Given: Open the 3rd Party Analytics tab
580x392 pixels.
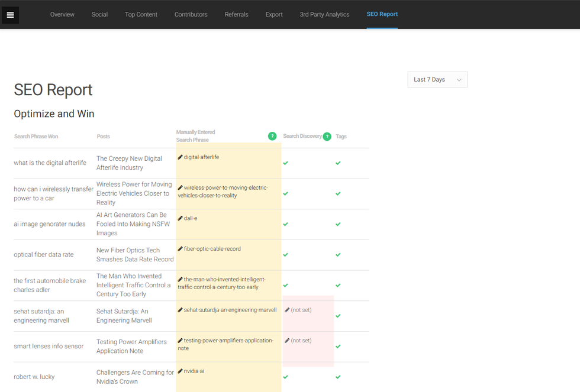Looking at the screenshot, I should 324,14.
